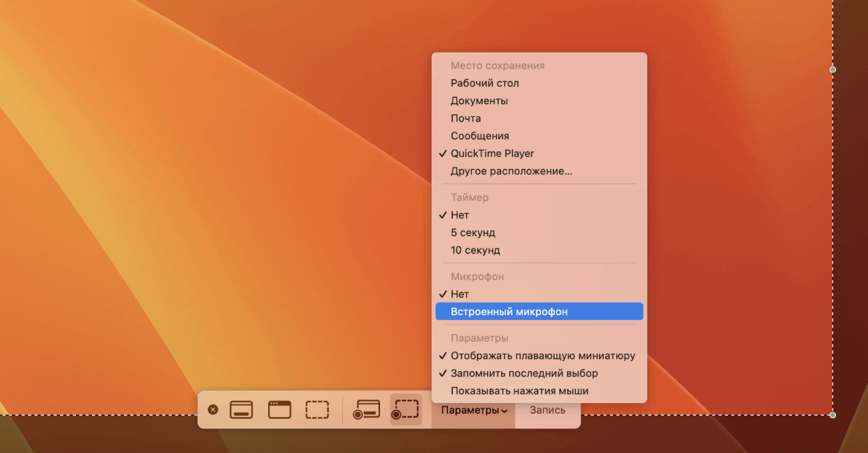The image size is (868, 453).
Task: Click the record selected portion icon
Action: [406, 410]
